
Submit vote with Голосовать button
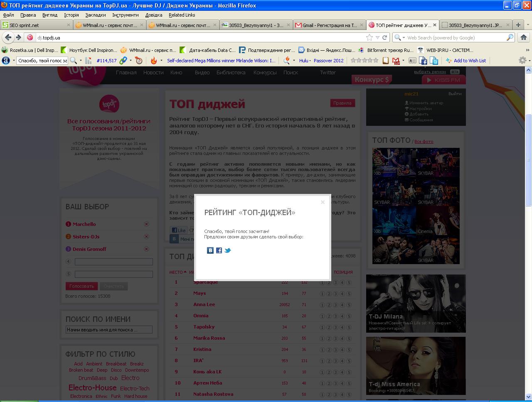pos(82,286)
